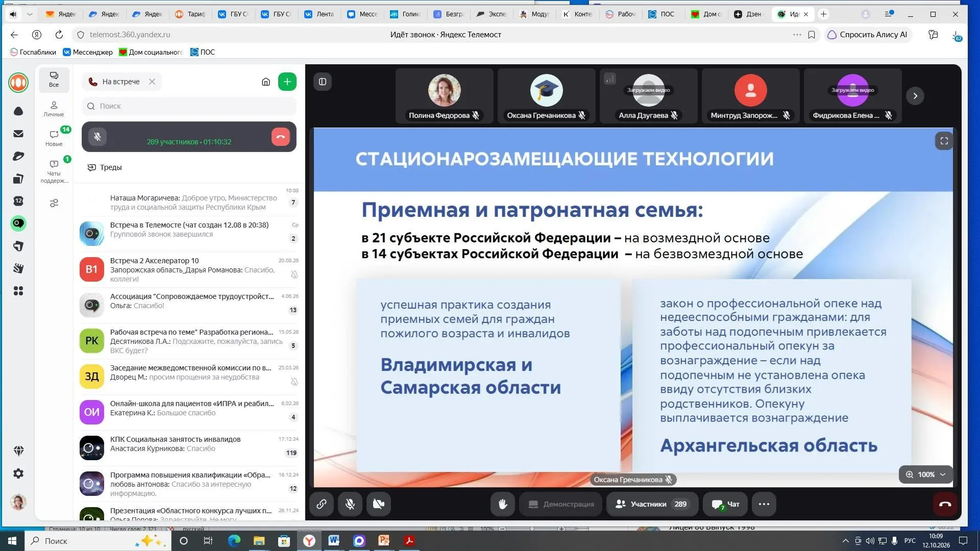Open chat 'Рабочая встреча по теме'
The width and height of the screenshot is (980, 551).
(189, 341)
